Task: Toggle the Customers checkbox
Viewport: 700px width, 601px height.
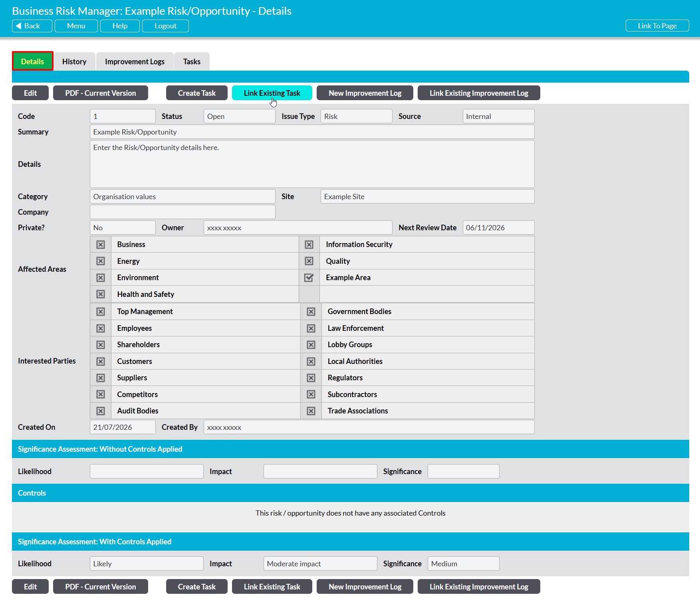Action: tap(101, 362)
